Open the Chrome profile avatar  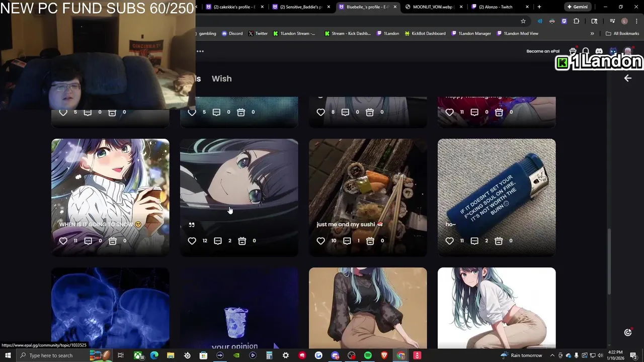(x=624, y=21)
